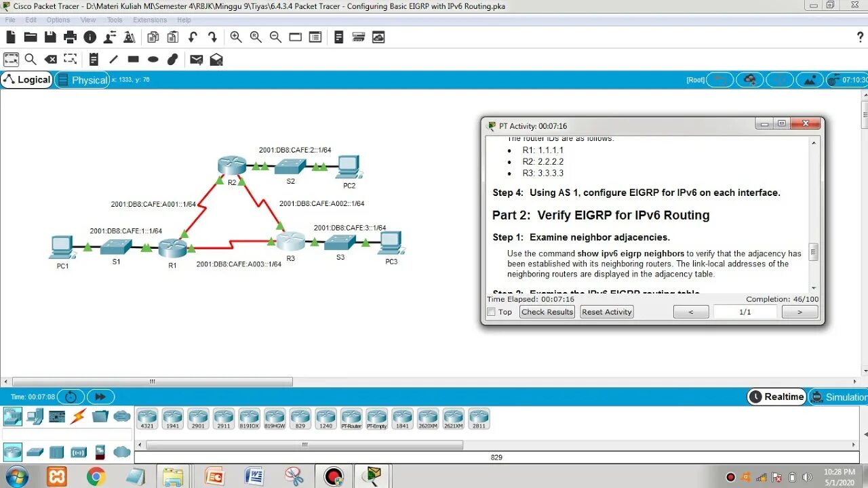This screenshot has width=868, height=488.
Task: Open the View menu
Action: pyautogui.click(x=88, y=20)
